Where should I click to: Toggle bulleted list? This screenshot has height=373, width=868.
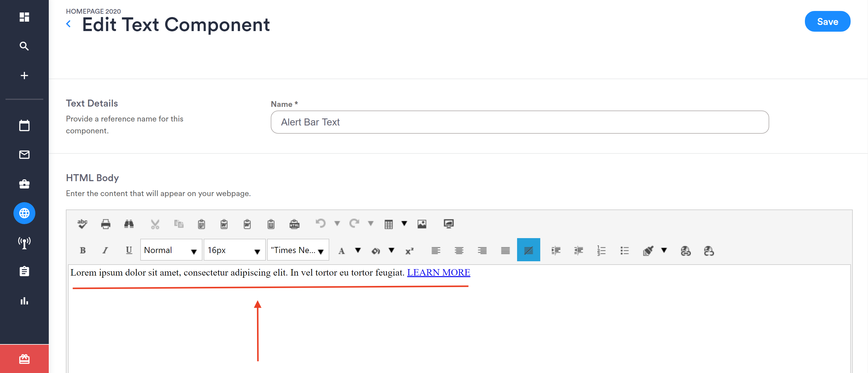624,251
